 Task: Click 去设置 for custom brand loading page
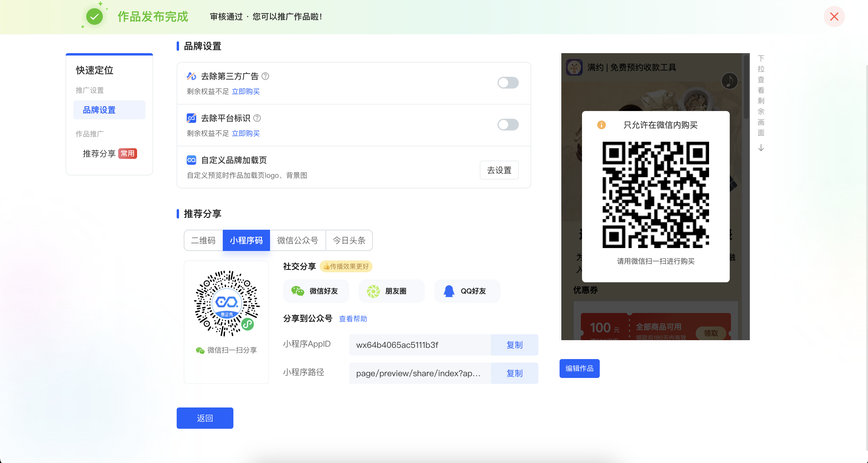tap(499, 170)
